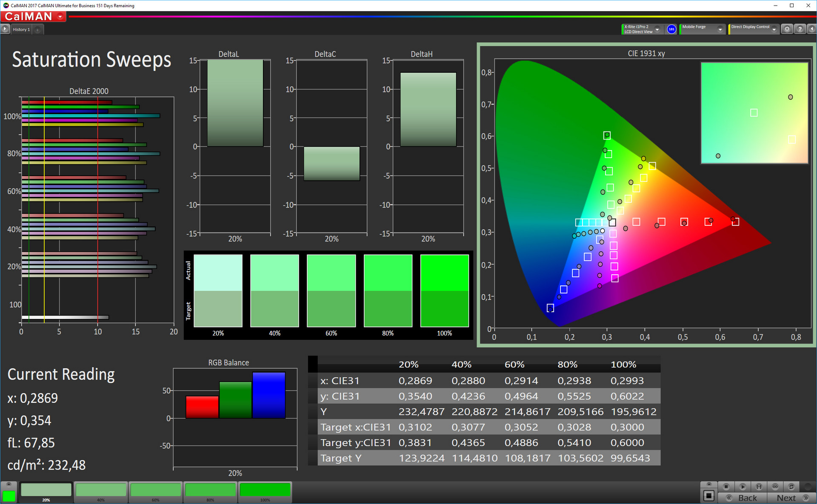
Task: Click the zoomed inset in CIE chart
Action: click(x=754, y=113)
